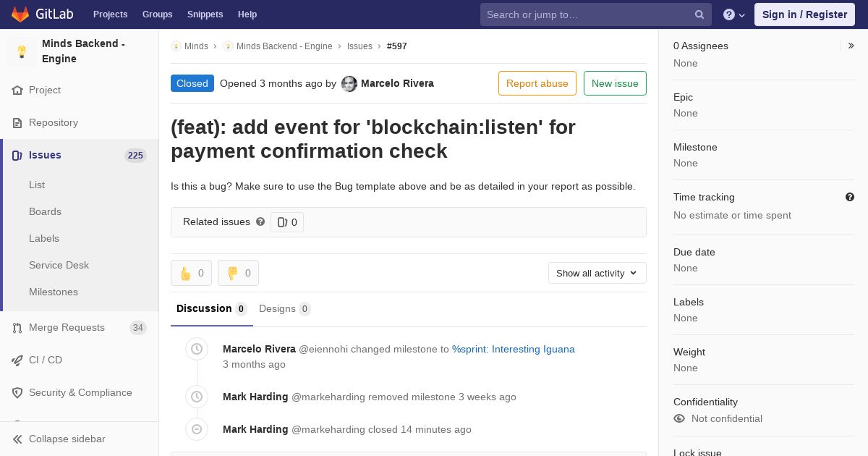Click the Issues icon in sidebar
868x456 pixels.
[17, 156]
